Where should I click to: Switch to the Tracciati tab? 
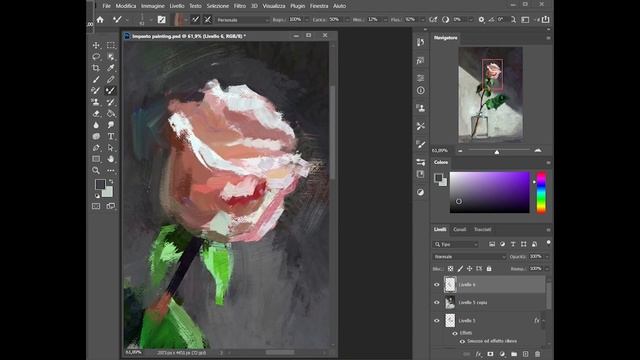pyautogui.click(x=482, y=230)
